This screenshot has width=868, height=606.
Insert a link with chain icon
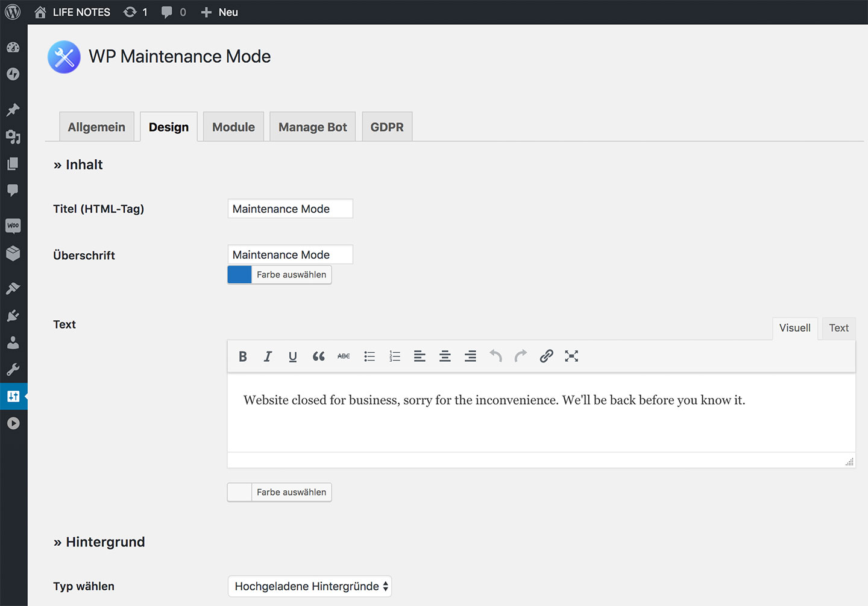point(546,356)
